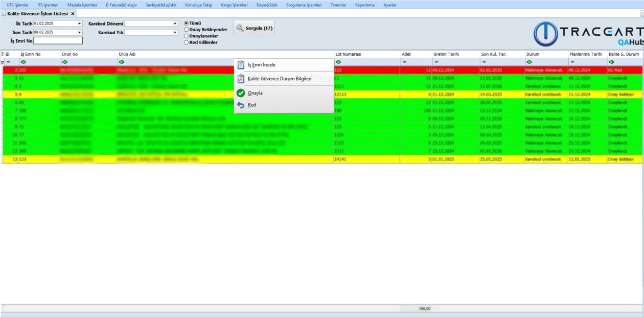Click the filter icon under İş Emri No column
This screenshot has width=644, height=317.
point(22,62)
